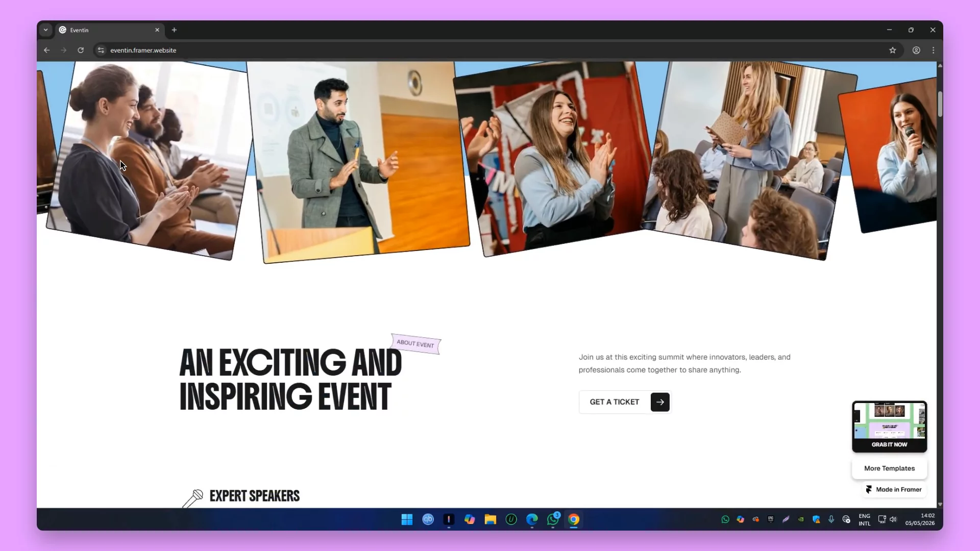
Task: Click the browser forward arrow
Action: [63, 50]
